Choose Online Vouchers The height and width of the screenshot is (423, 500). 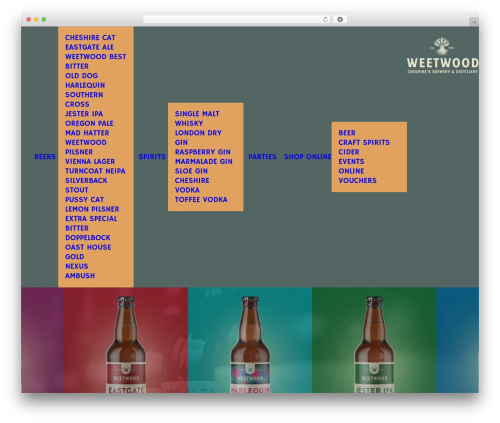(x=357, y=176)
